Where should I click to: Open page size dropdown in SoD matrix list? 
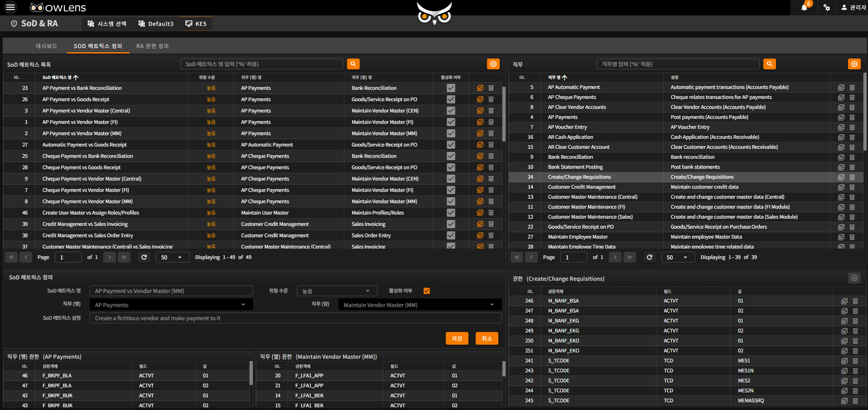[x=172, y=257]
